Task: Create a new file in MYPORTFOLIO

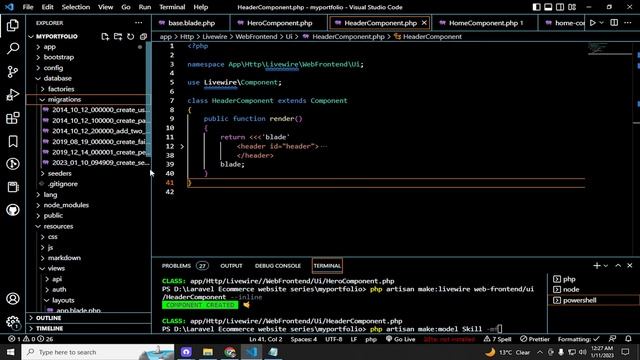Action: coord(105,37)
